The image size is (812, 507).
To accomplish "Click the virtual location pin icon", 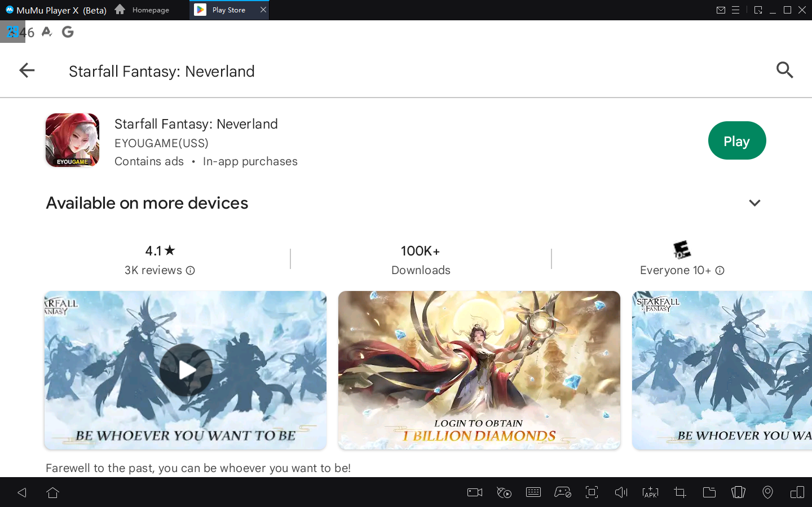I will [x=767, y=492].
